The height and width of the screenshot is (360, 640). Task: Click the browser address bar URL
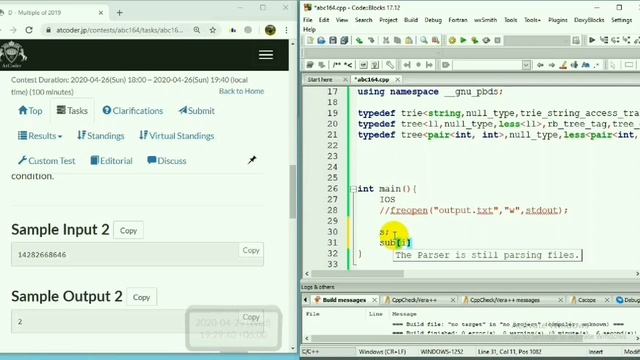coord(120,30)
